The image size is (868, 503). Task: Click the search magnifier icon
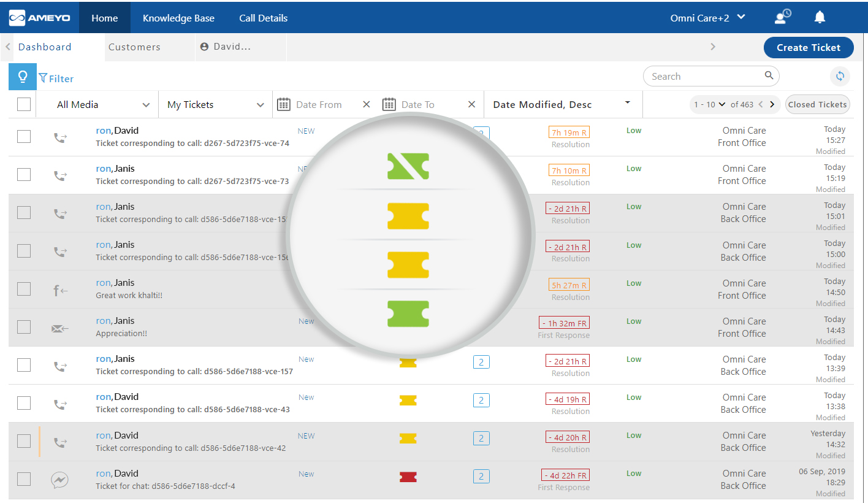[769, 76]
